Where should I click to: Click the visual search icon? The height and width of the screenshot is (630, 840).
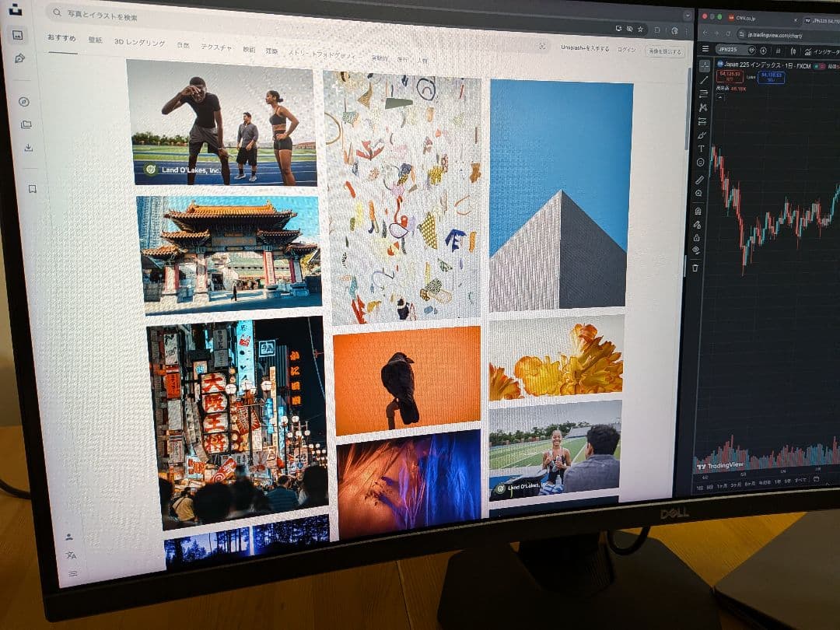542,47
